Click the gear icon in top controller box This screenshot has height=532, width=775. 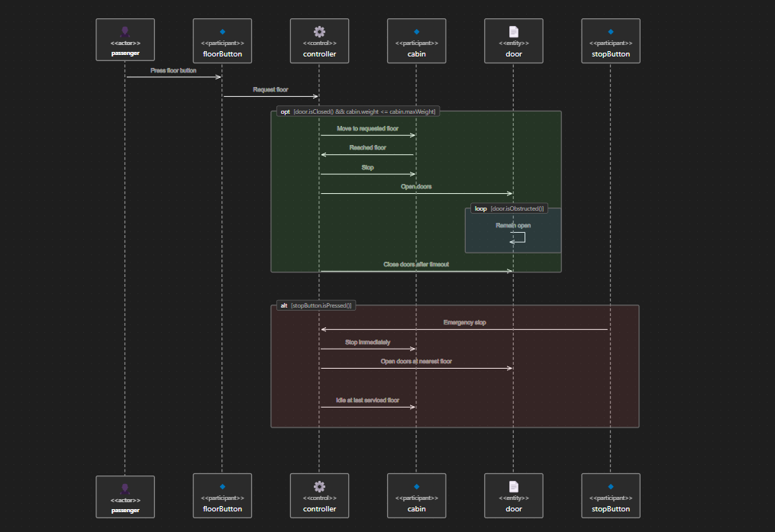319,31
